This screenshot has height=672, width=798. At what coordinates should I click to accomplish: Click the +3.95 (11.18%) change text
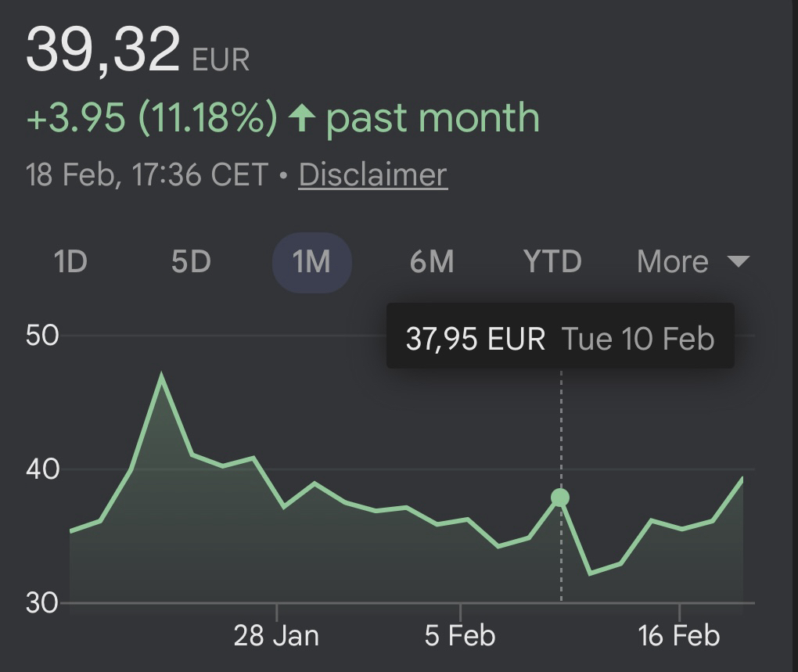(x=152, y=118)
